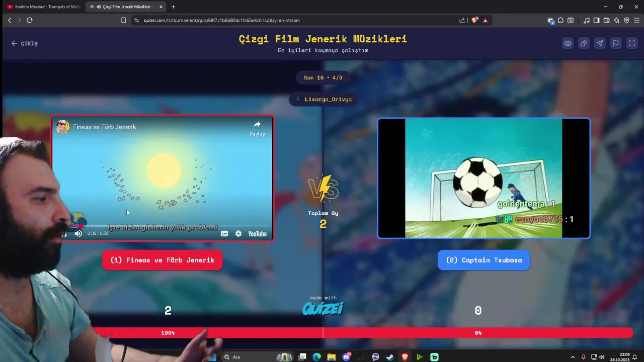The width and height of the screenshot is (644, 362).
Task: Reload the current page
Action: coord(30,20)
